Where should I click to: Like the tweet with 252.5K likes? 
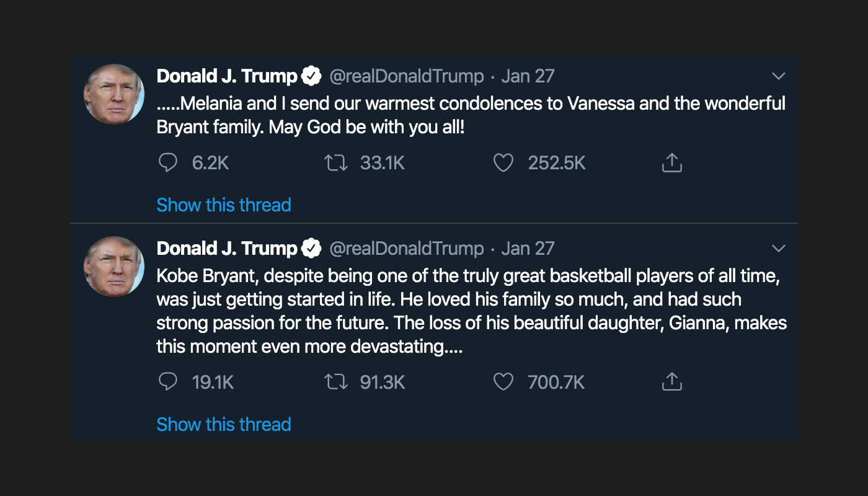click(x=503, y=163)
